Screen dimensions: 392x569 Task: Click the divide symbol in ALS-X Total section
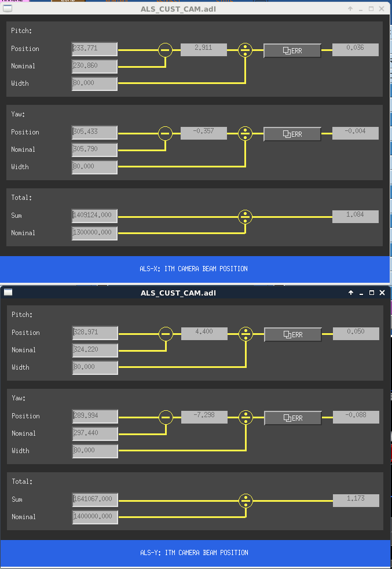click(246, 217)
